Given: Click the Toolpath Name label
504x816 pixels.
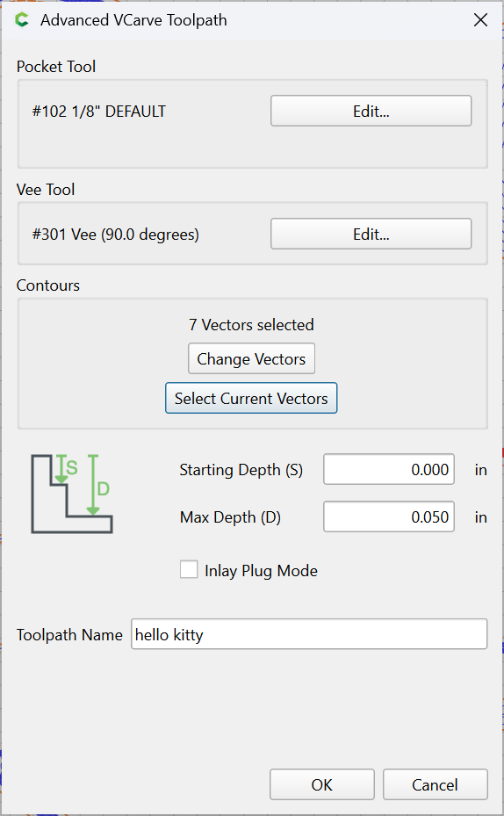Looking at the screenshot, I should click(x=69, y=635).
